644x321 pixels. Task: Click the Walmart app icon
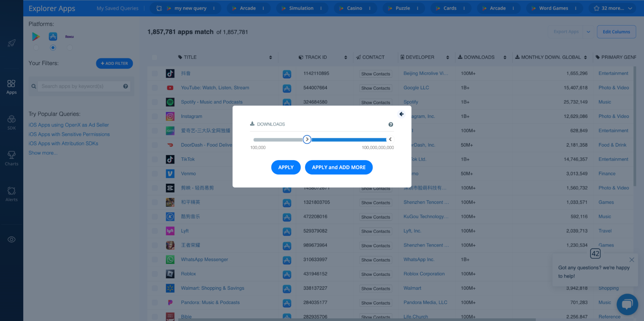tap(170, 288)
